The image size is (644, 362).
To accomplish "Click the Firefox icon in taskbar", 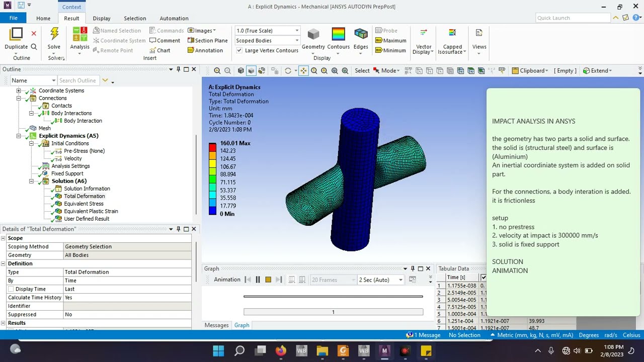I will (281, 350).
